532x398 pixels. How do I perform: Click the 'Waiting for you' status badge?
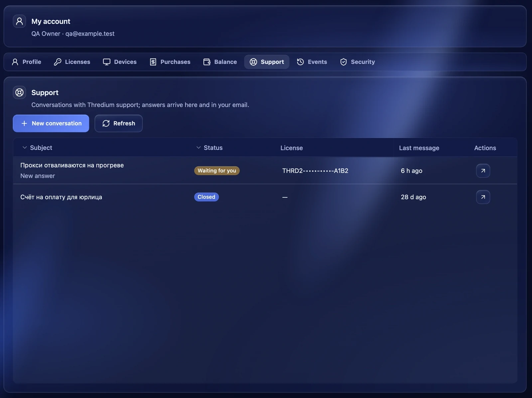[217, 171]
